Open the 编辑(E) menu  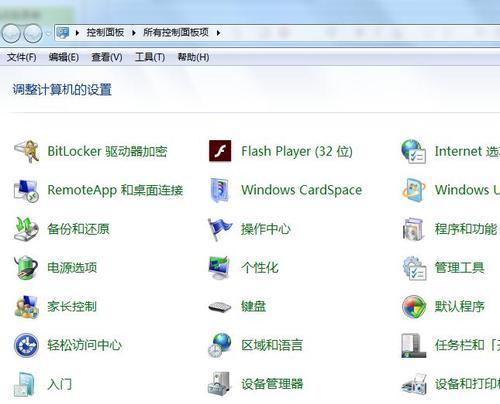point(64,57)
